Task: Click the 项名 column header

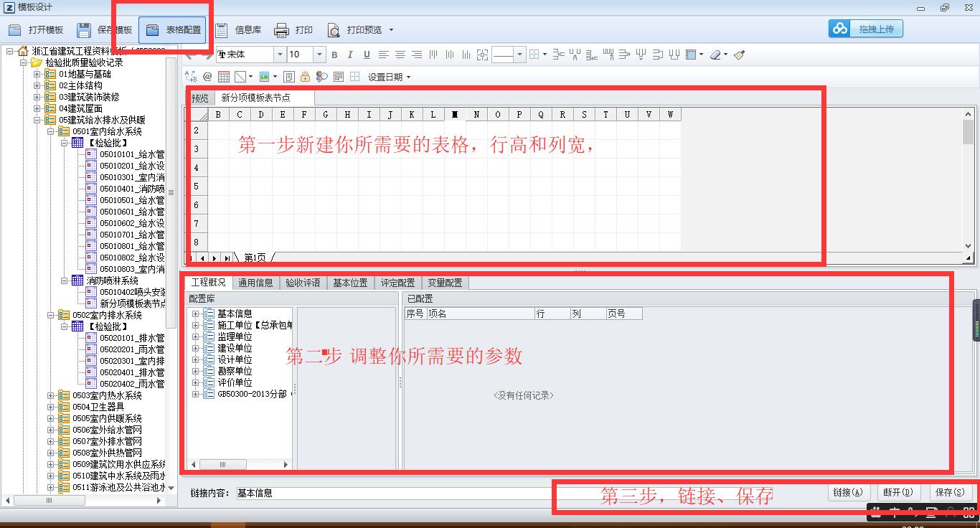Action: coord(481,313)
